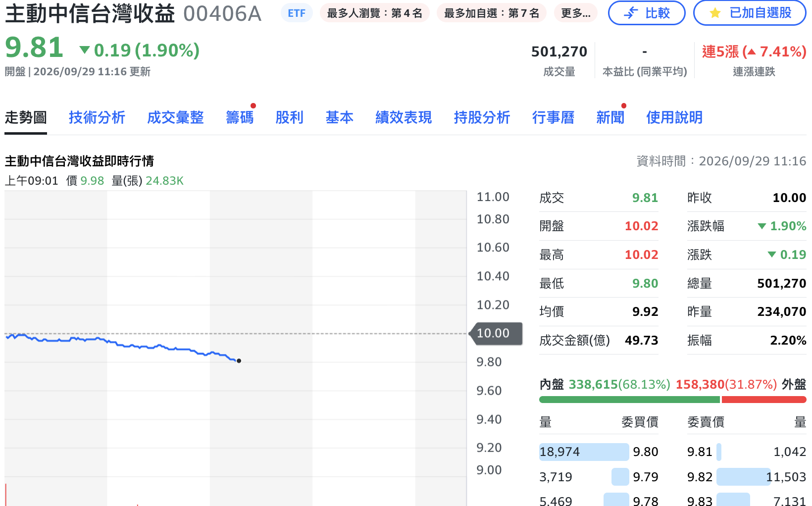Open the 最多人瀏覽：第4名 ranking tag

[x=375, y=13]
